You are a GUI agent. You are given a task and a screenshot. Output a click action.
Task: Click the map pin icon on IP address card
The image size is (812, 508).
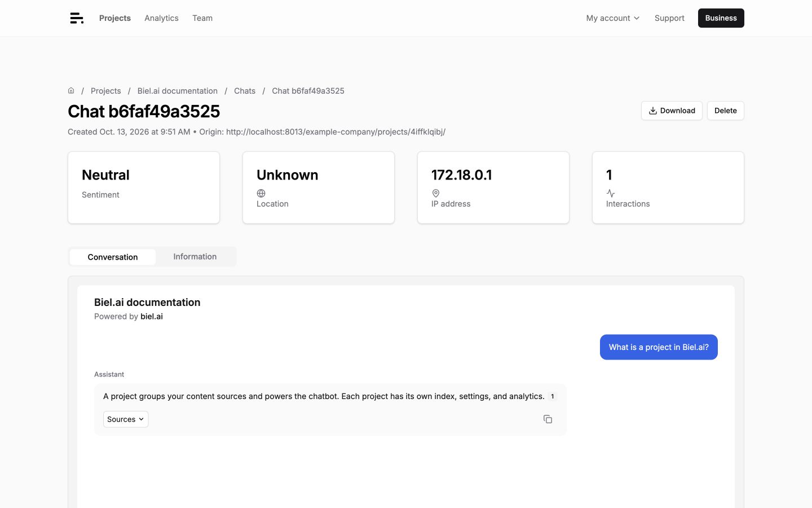point(436,193)
